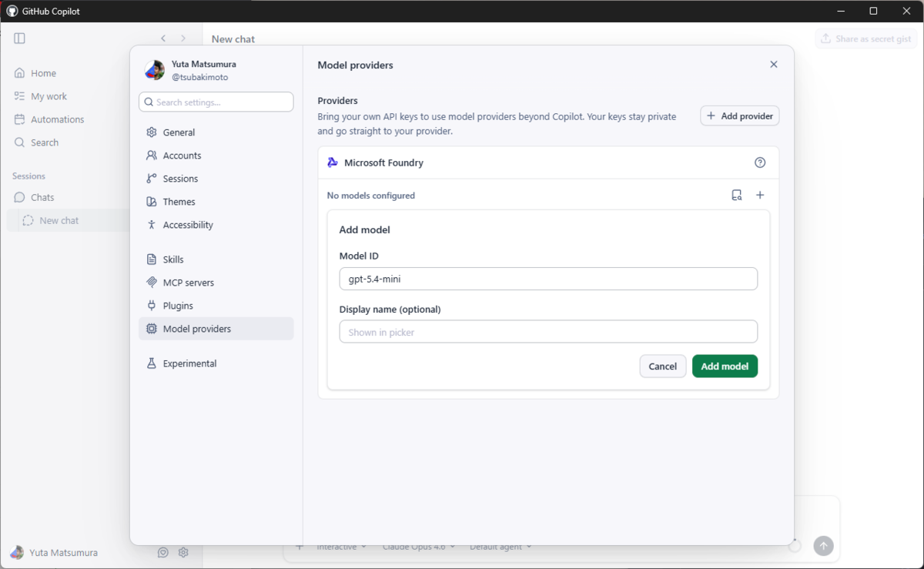Click the Skills book icon
This screenshot has height=569, width=924.
point(152,259)
